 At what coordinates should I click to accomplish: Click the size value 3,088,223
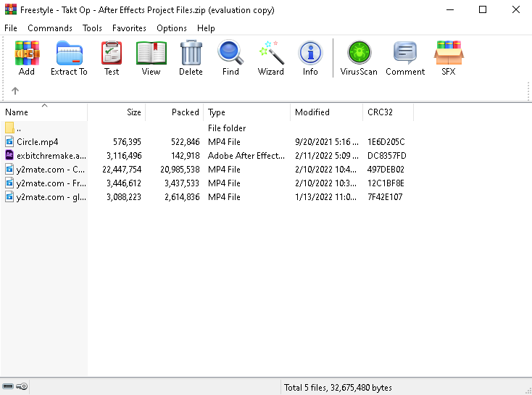point(124,197)
